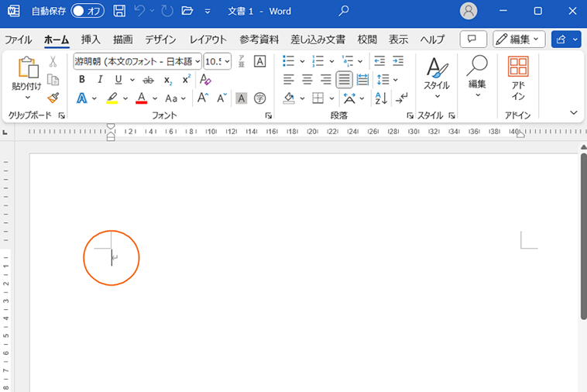Toggle Italic formatting
This screenshot has width=587, height=392.
[100, 80]
